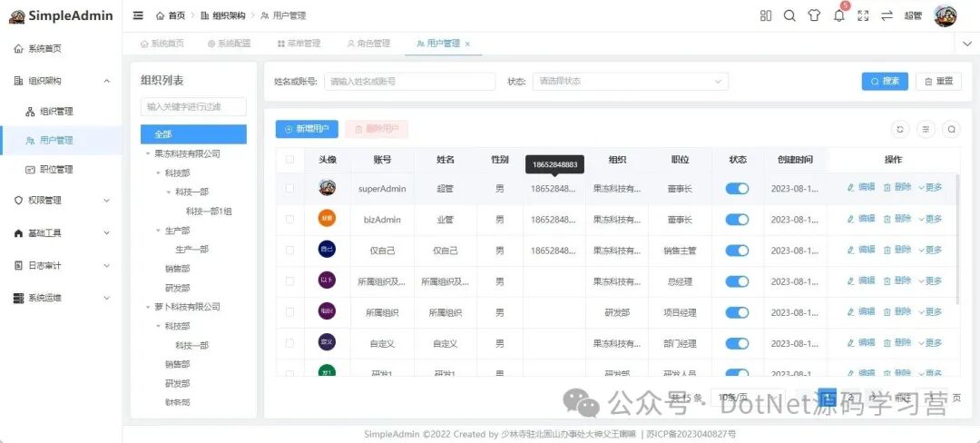Select 财务部 in organization tree
Viewport: 980px width, 443px height.
[x=178, y=402]
